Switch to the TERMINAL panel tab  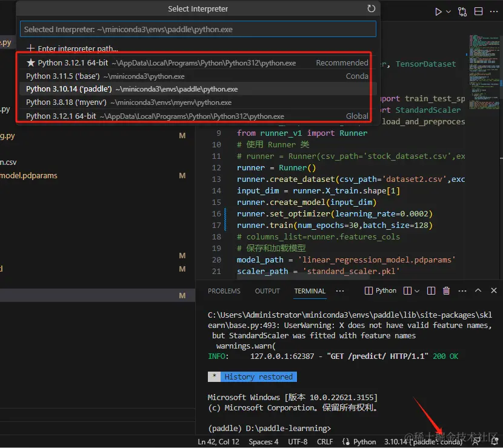coord(310,291)
